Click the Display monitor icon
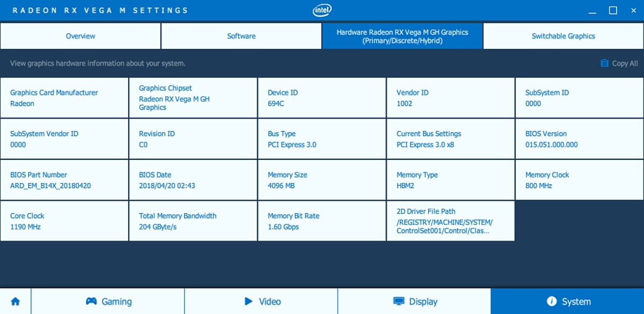Viewport: 644px width, 314px height. click(x=399, y=301)
